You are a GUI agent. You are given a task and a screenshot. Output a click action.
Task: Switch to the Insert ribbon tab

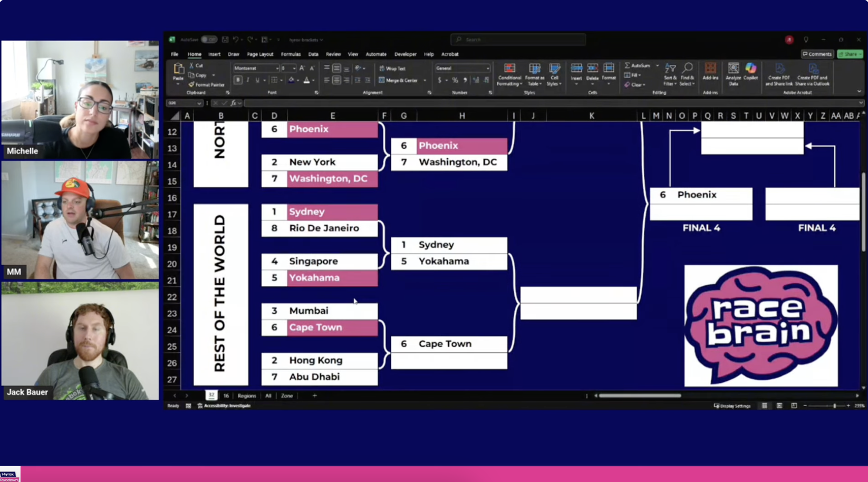click(x=214, y=54)
